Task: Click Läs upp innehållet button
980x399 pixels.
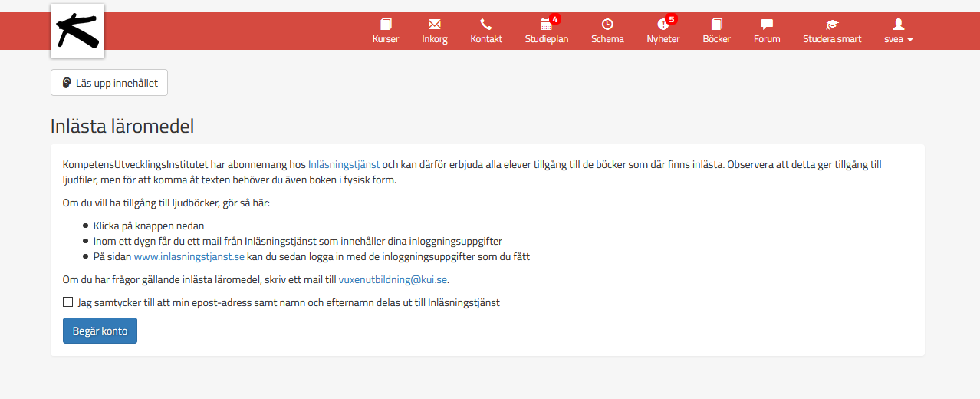Action: pyautogui.click(x=109, y=83)
